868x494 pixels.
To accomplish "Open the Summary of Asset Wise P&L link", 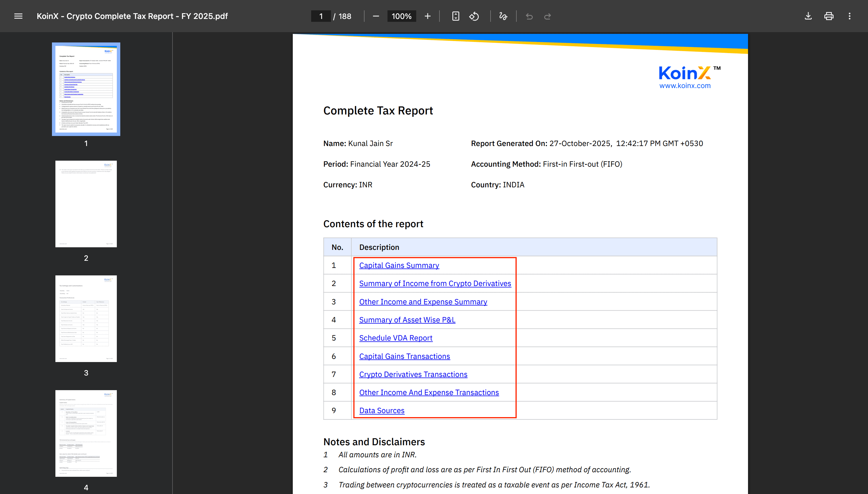I will tap(407, 320).
